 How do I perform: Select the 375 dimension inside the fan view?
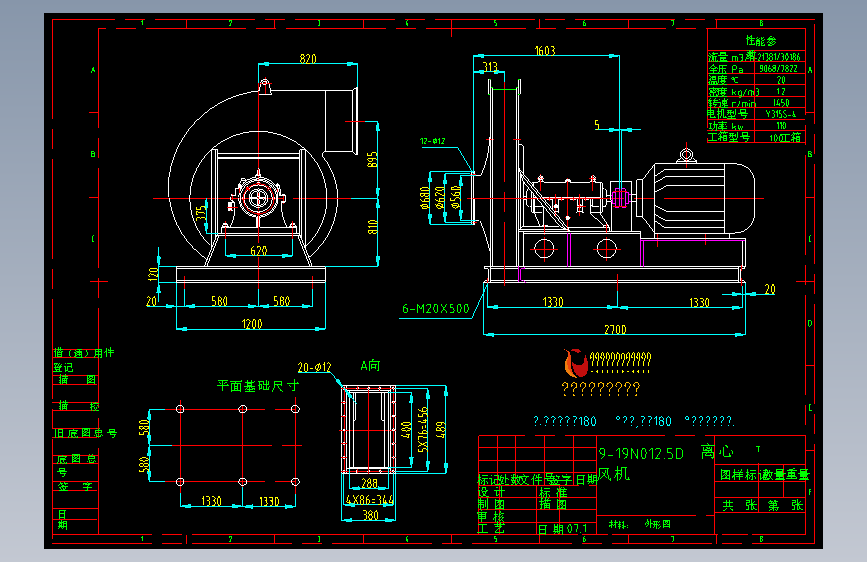pyautogui.click(x=201, y=212)
